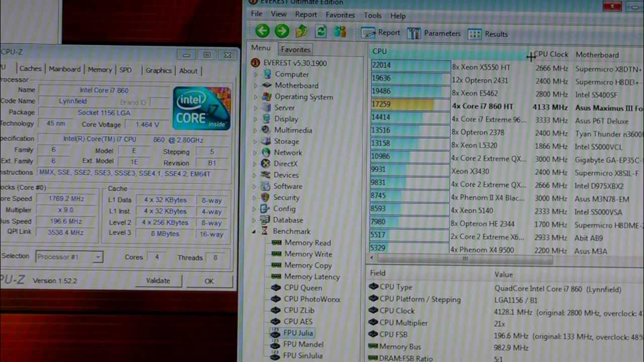
Task: Open the View menu in EVEREST
Action: [x=278, y=15]
